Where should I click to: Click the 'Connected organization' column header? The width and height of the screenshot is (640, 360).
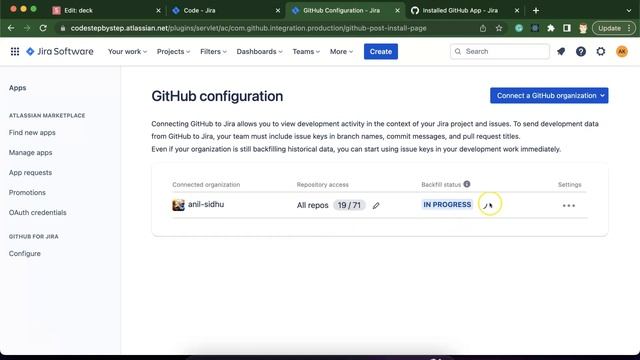(x=206, y=184)
